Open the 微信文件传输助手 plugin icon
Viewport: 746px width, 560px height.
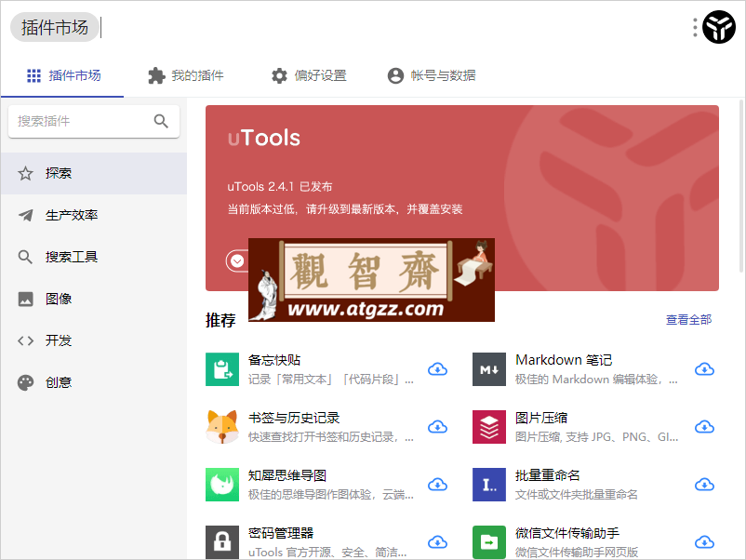[x=489, y=542]
